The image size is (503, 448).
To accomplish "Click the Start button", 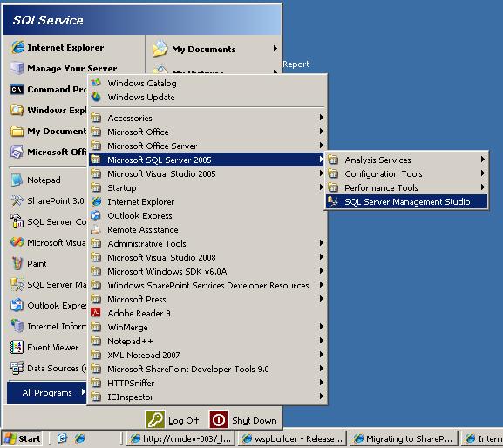I will click(x=22, y=438).
